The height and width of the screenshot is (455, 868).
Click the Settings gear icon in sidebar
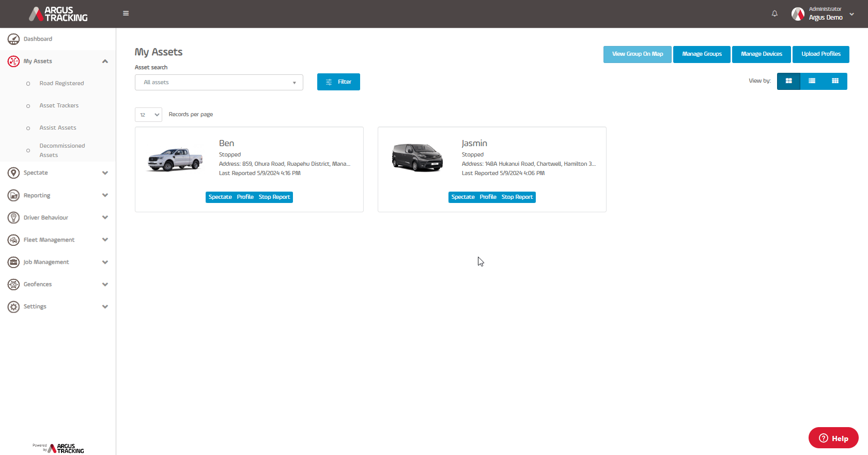click(x=13, y=306)
